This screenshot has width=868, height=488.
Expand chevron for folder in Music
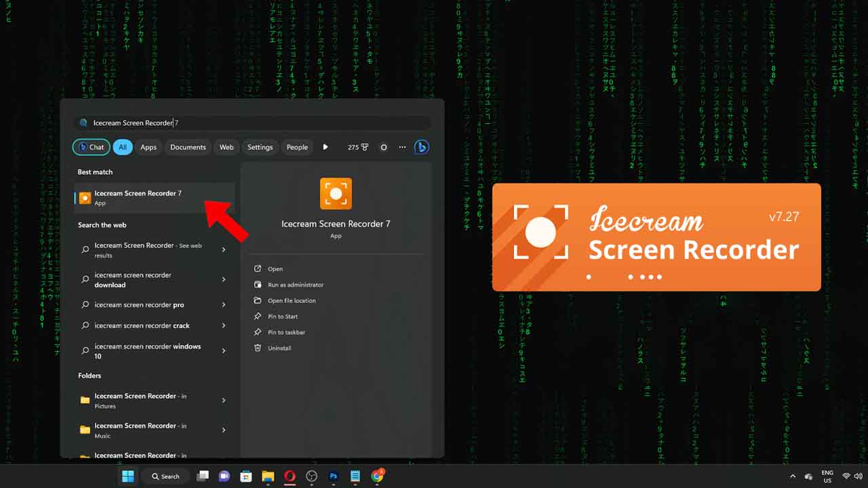(224, 430)
